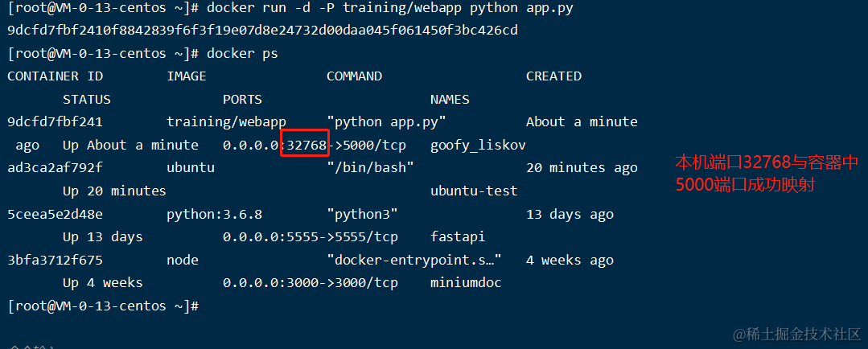
Task: Click the NAMES column header
Action: tap(450, 100)
